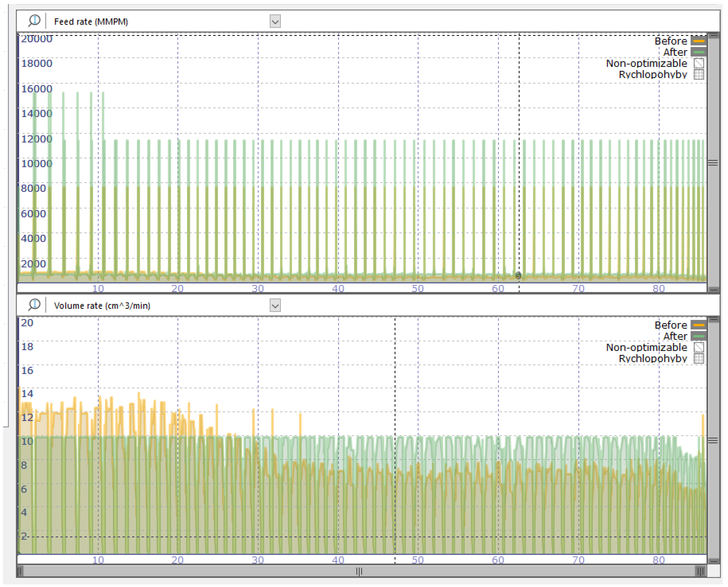Click Non-optimizable hatch icon in Feed rate legend
This screenshot has height=587, width=728.
coord(699,63)
